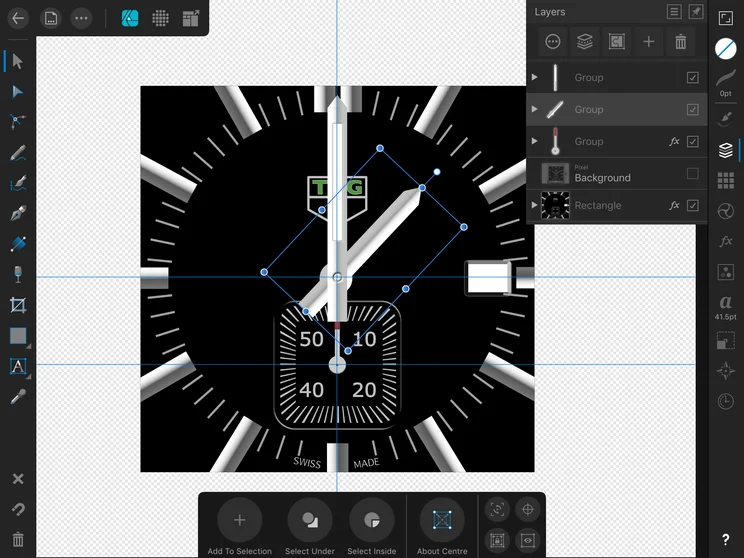Select the Rectangle shape tool
Viewport: 744px width, 558px height.
18,335
